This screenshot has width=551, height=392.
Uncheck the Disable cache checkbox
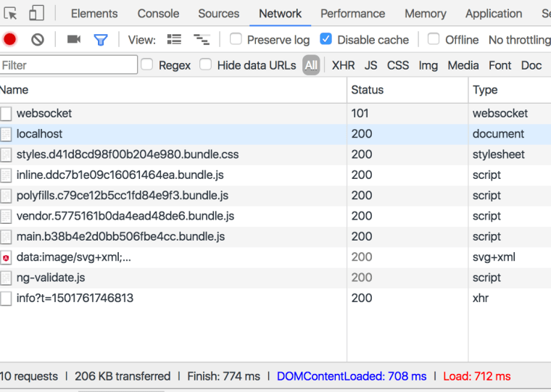click(x=326, y=39)
